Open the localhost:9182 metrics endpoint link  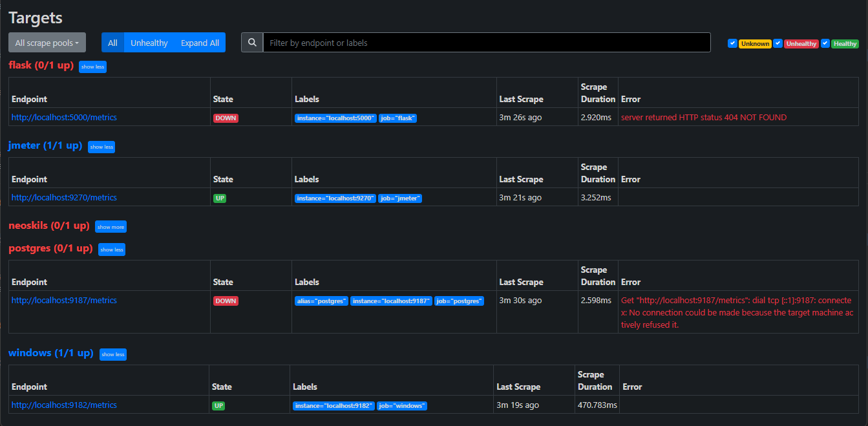click(64, 405)
